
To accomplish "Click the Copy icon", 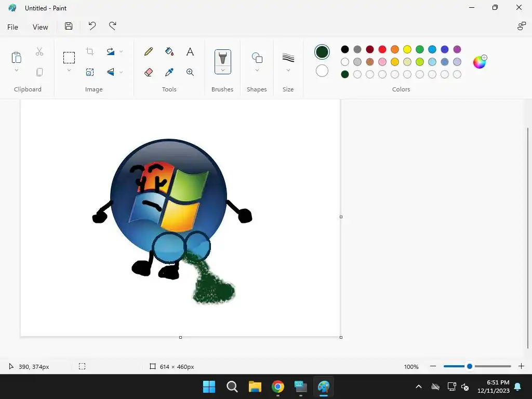I will 39,72.
